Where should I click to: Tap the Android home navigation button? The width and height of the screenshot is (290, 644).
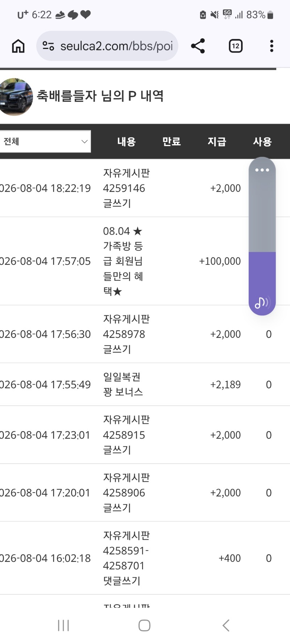pyautogui.click(x=144, y=625)
